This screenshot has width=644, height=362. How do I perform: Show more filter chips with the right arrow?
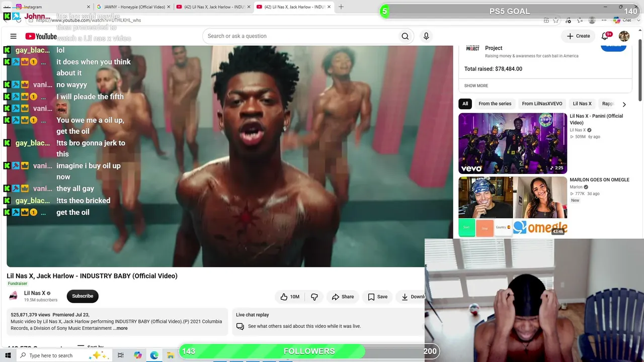624,105
